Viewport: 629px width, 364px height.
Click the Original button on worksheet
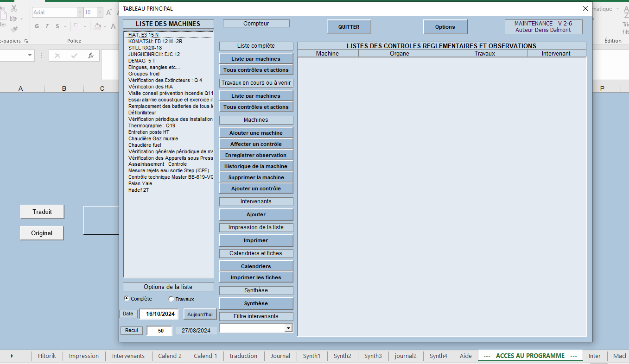tap(42, 233)
